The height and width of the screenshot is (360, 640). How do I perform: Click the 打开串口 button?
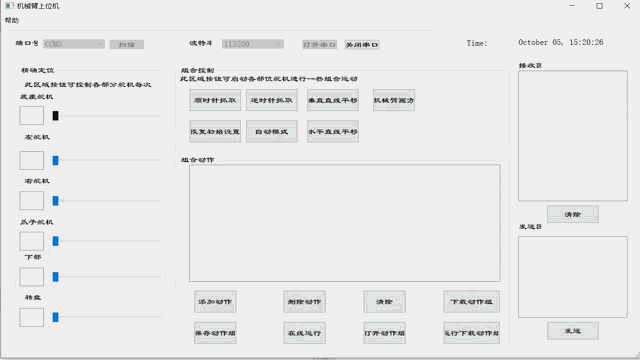[319, 44]
